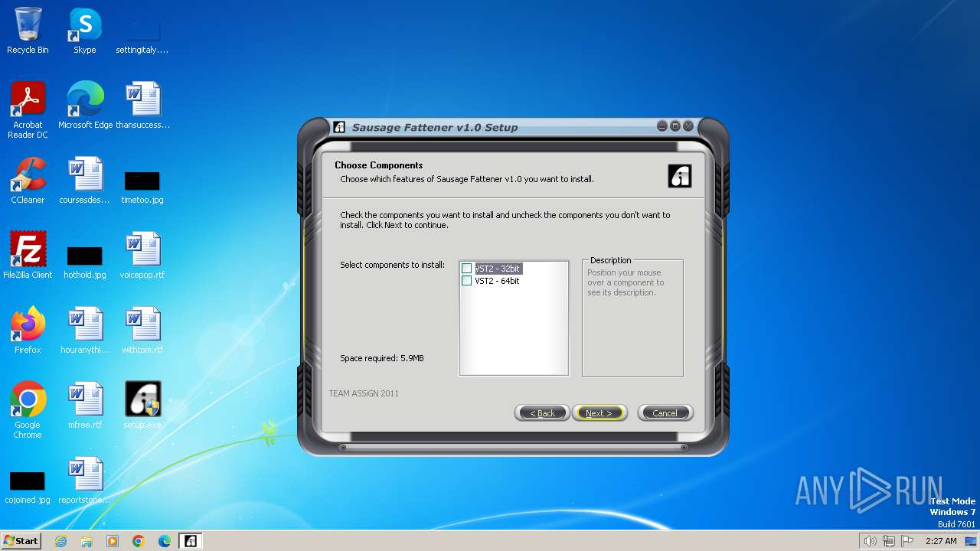Image resolution: width=980 pixels, height=551 pixels.
Task: Select voicepop.rtf desktop file
Action: [x=142, y=256]
